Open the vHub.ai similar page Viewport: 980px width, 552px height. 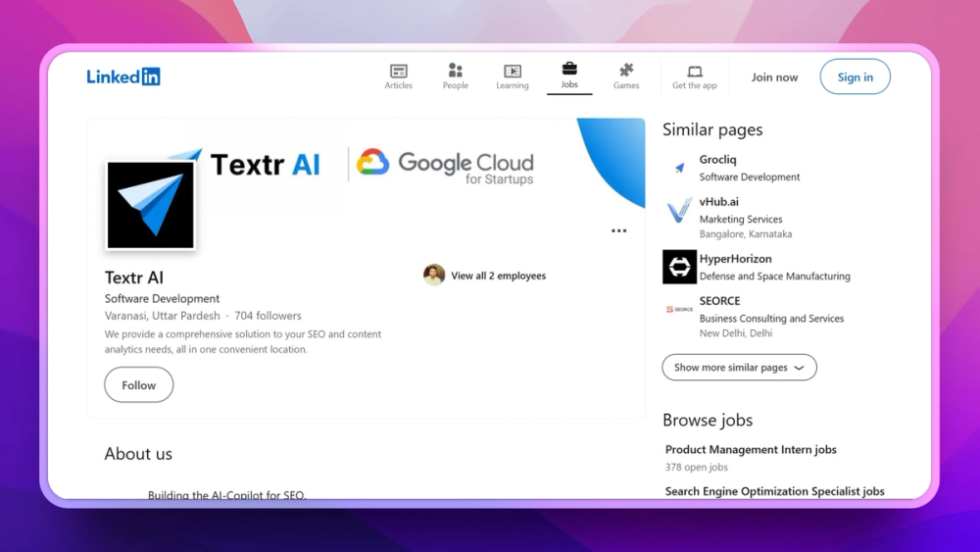pyautogui.click(x=718, y=201)
